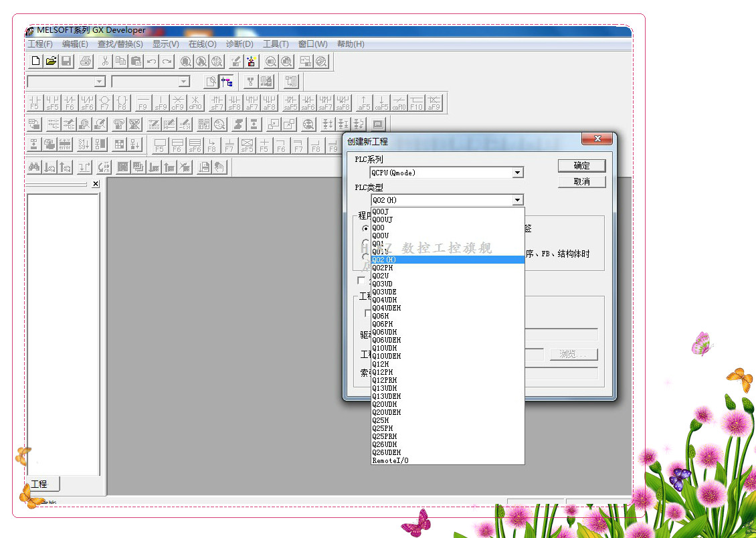Draw vertical line with sF9 icon

pos(161,102)
